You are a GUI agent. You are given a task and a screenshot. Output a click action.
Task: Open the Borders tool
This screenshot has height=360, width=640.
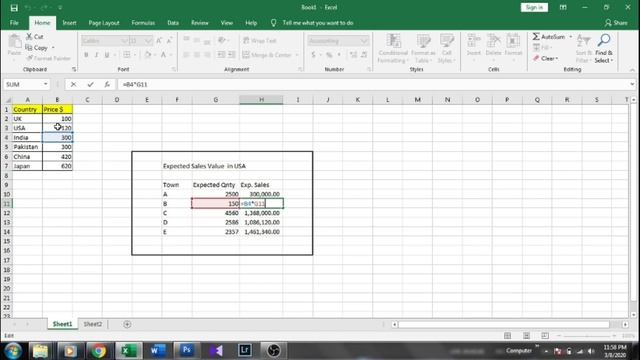(x=127, y=55)
